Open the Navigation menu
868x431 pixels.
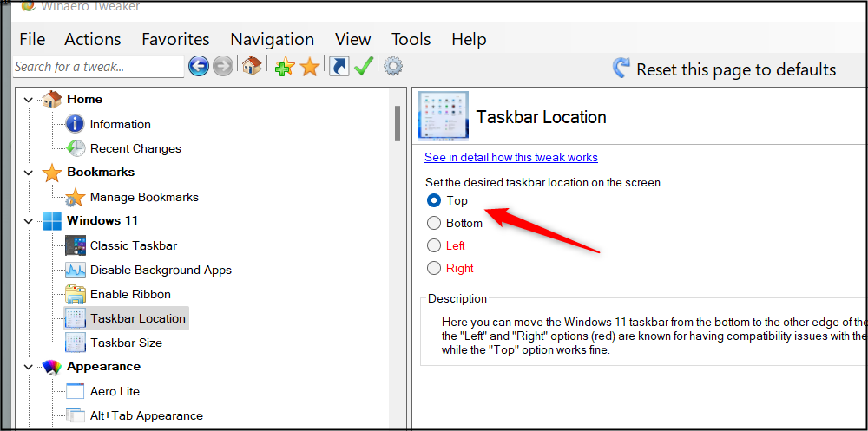tap(273, 39)
